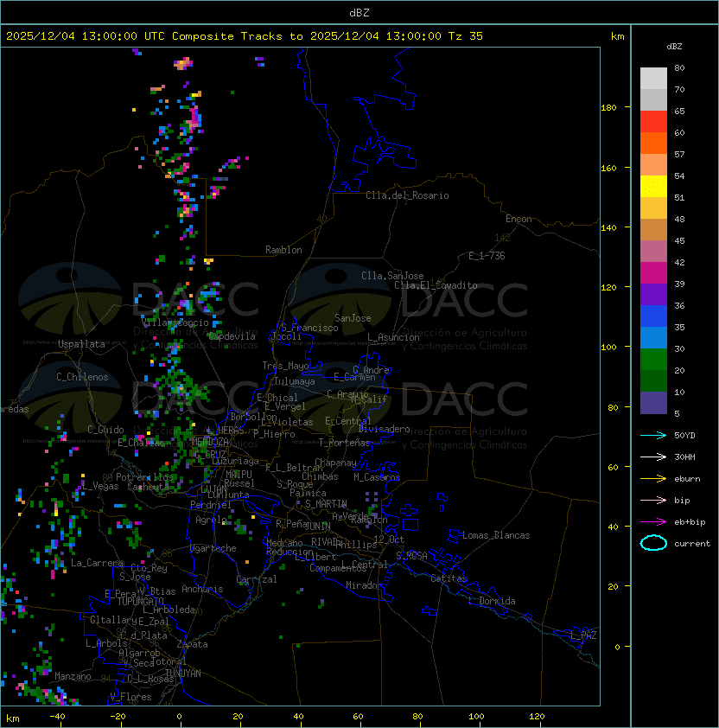Select the pink bip arrow symbol
719x728 pixels.
point(653,500)
